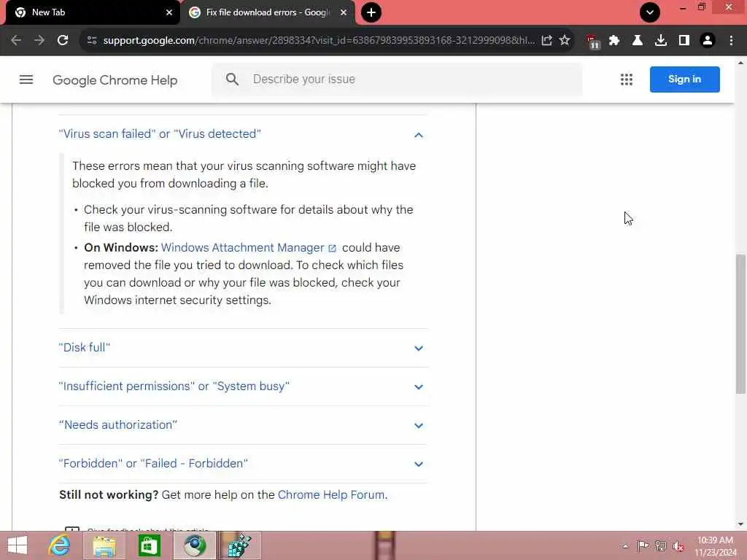747x560 pixels.
Task: Reload the current page
Action: [63, 41]
